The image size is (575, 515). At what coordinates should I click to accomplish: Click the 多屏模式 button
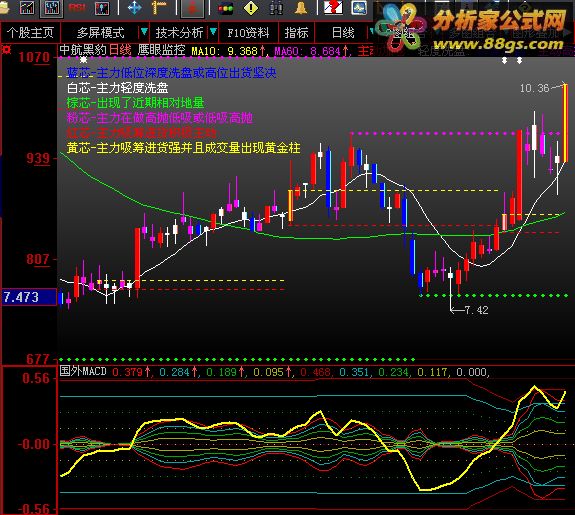[100, 33]
